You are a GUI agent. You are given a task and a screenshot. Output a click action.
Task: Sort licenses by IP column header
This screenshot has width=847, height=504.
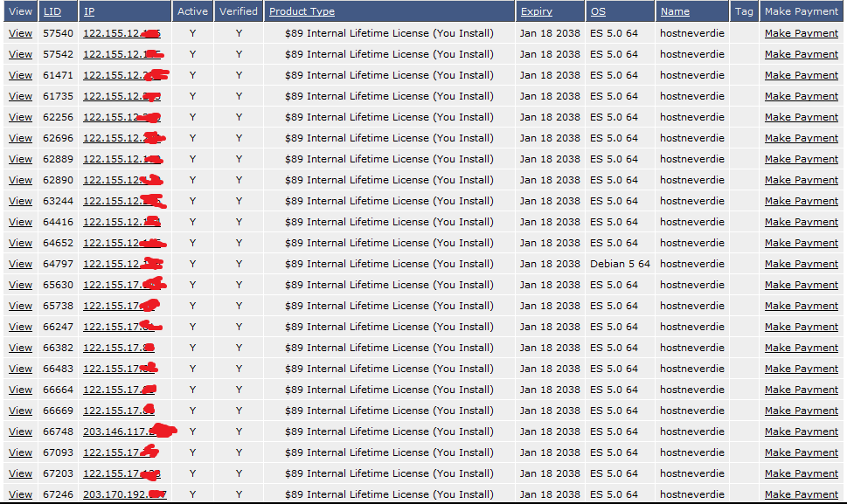pos(89,11)
